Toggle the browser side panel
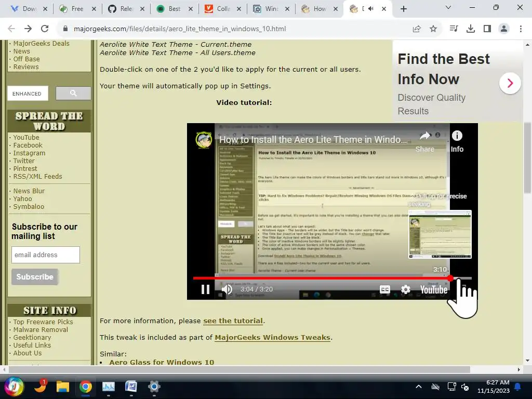 [x=487, y=29]
